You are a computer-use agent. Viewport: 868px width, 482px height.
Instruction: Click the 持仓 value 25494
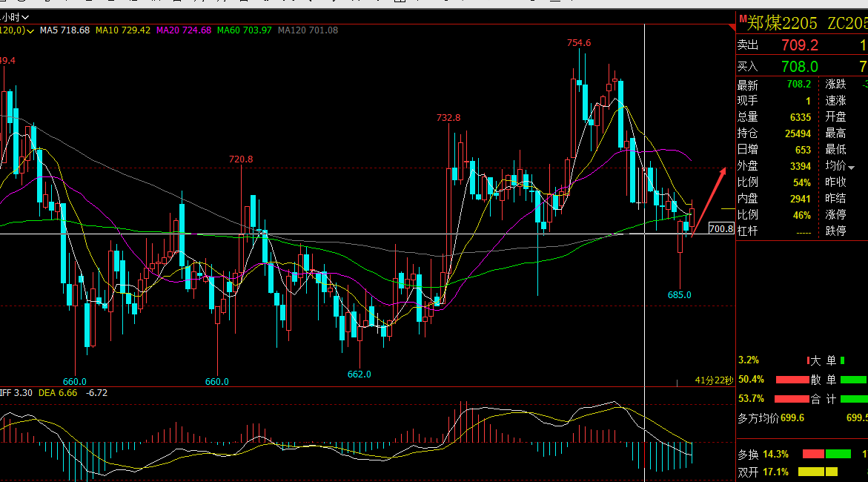[798, 133]
